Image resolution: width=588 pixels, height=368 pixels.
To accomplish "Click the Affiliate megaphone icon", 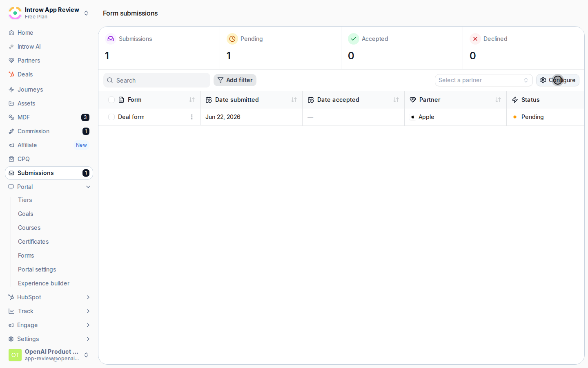I will tap(11, 145).
